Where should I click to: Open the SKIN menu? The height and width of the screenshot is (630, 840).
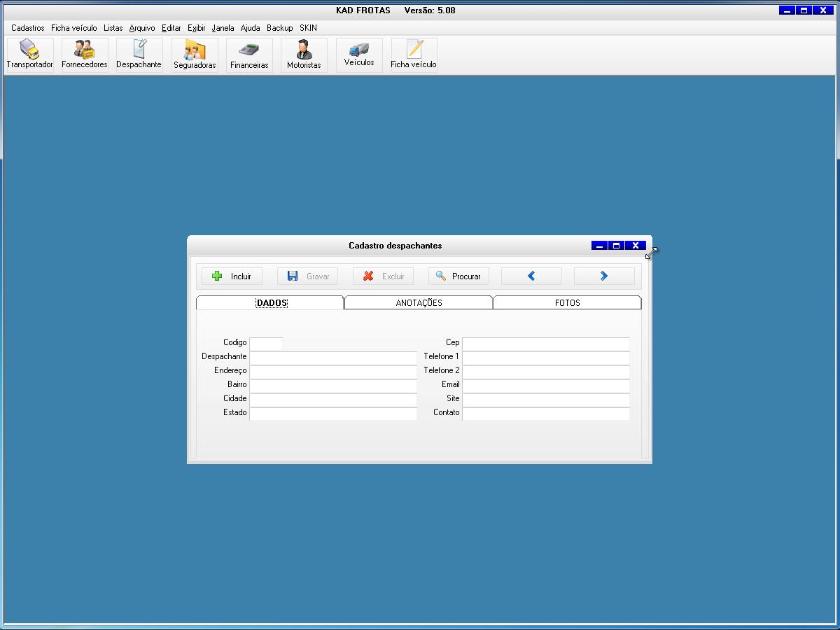pos(308,28)
